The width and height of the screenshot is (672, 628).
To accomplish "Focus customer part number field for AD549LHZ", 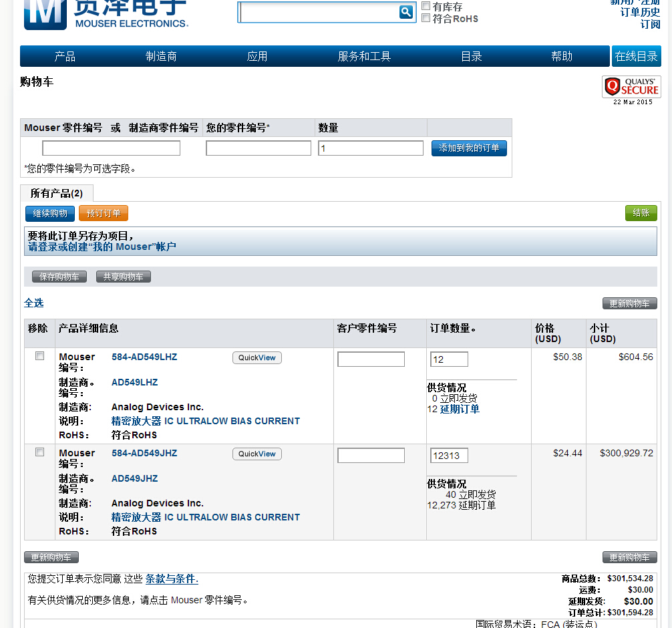I will (371, 359).
